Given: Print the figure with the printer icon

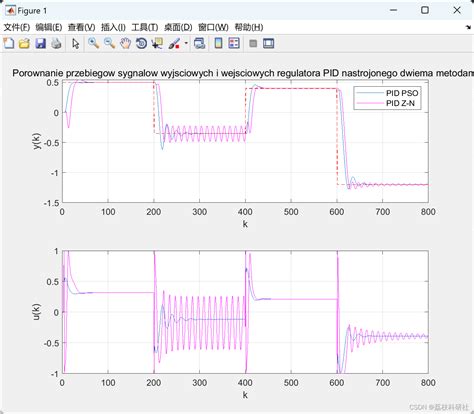Looking at the screenshot, I should pyautogui.click(x=56, y=43).
